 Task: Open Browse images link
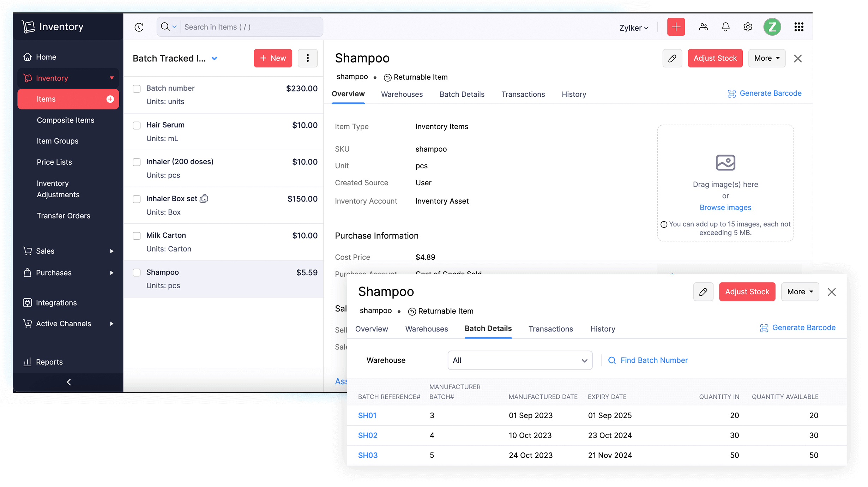pyautogui.click(x=725, y=208)
